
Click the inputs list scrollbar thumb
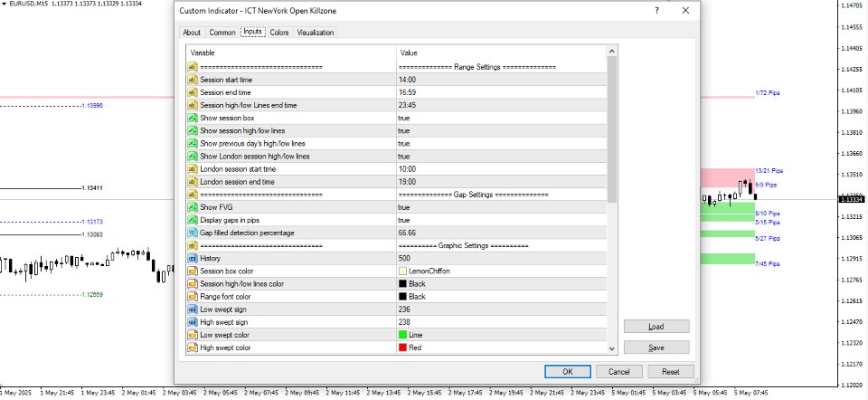click(612, 129)
